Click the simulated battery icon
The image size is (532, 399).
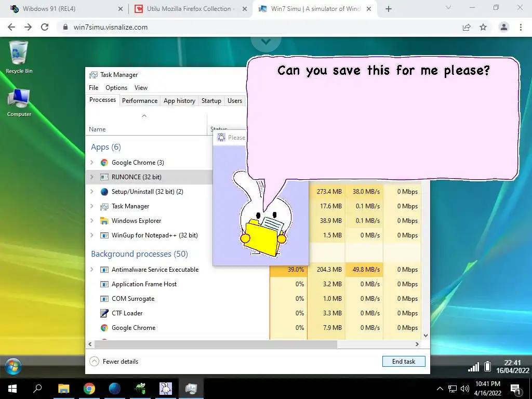click(487, 366)
